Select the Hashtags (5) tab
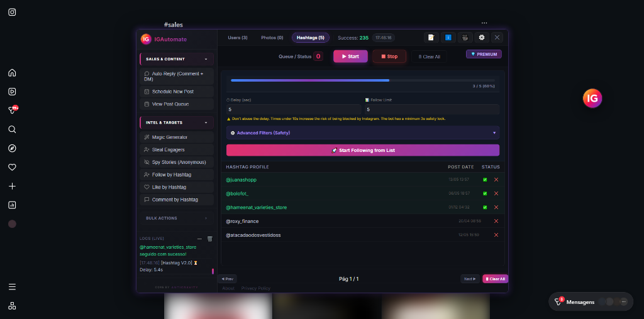 point(311,38)
